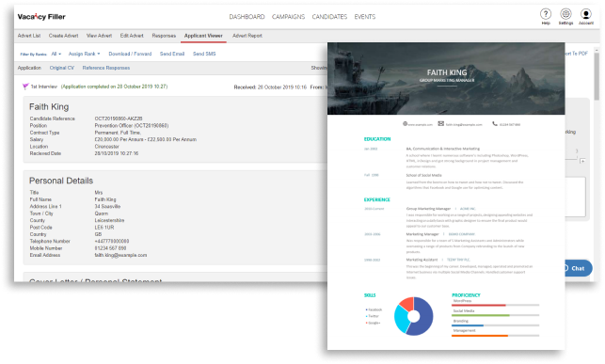605x364 pixels.
Task: Click the SKILLS heading on the CV
Action: point(370,295)
